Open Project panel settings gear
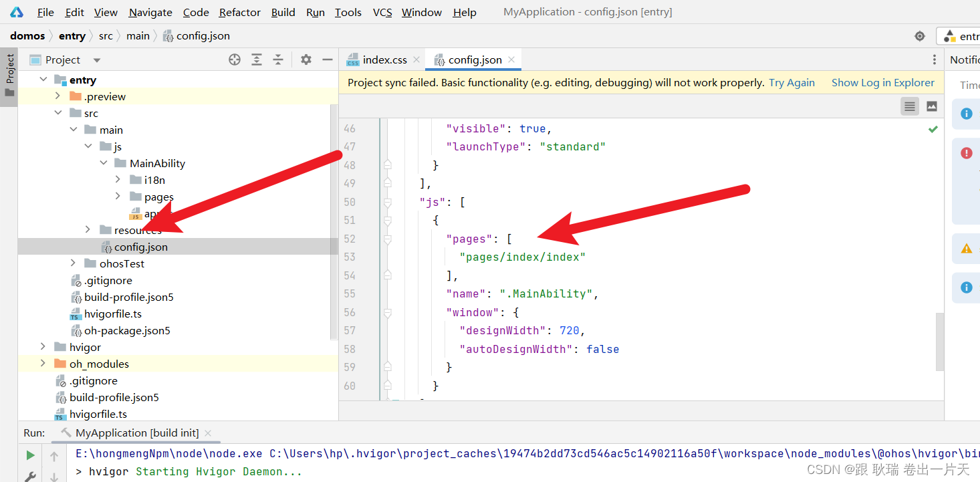Screen dimensions: 980x482 pos(306,59)
